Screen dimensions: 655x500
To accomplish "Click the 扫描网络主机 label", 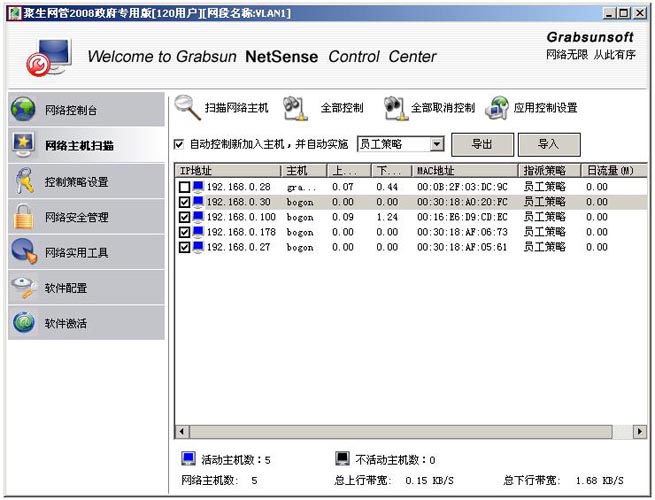I will pyautogui.click(x=236, y=108).
